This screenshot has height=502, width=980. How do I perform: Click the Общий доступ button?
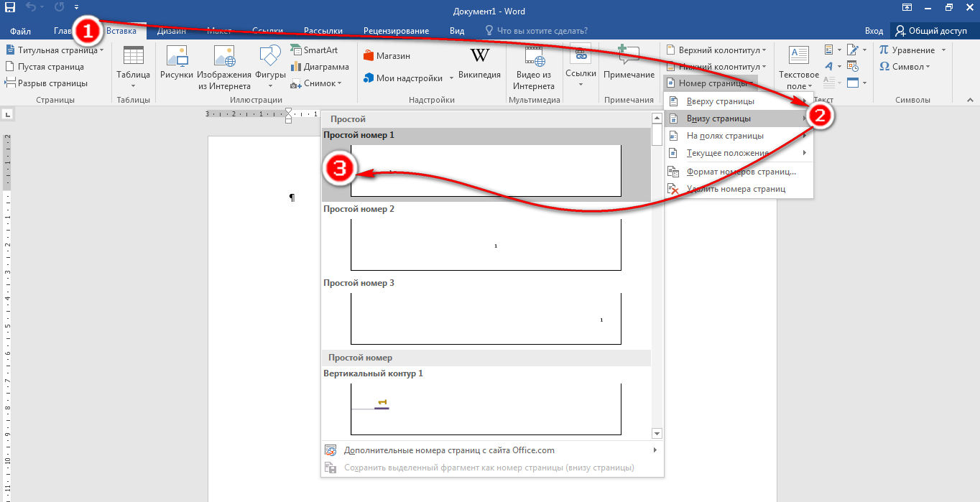tap(931, 31)
